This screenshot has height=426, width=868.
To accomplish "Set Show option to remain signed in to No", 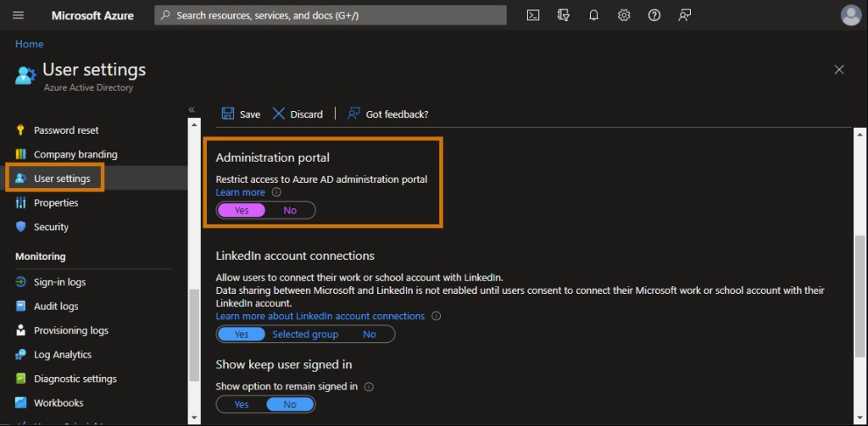I will click(290, 405).
